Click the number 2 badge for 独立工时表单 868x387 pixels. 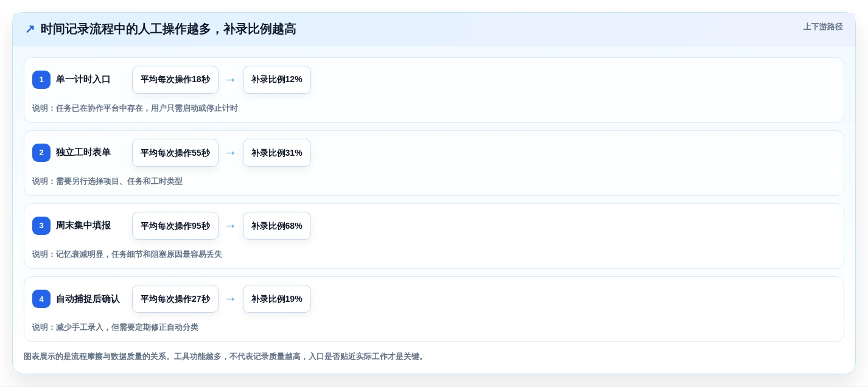coord(41,153)
